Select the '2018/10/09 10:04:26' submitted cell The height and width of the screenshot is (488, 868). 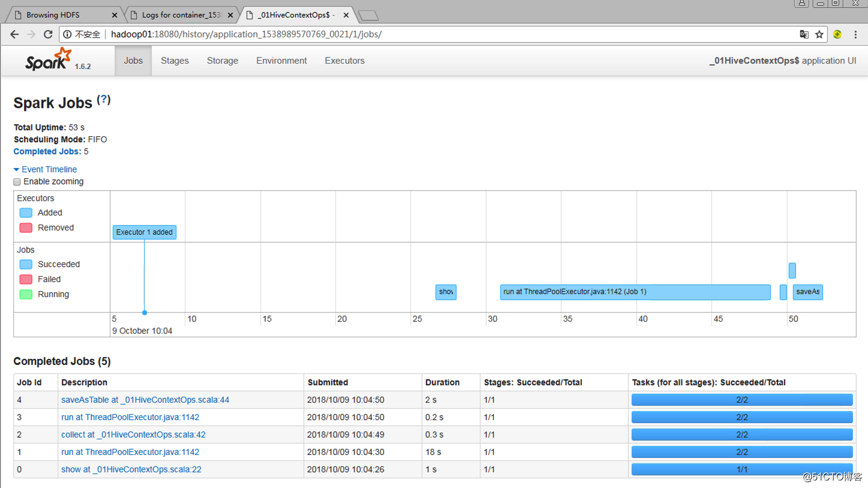[363, 469]
